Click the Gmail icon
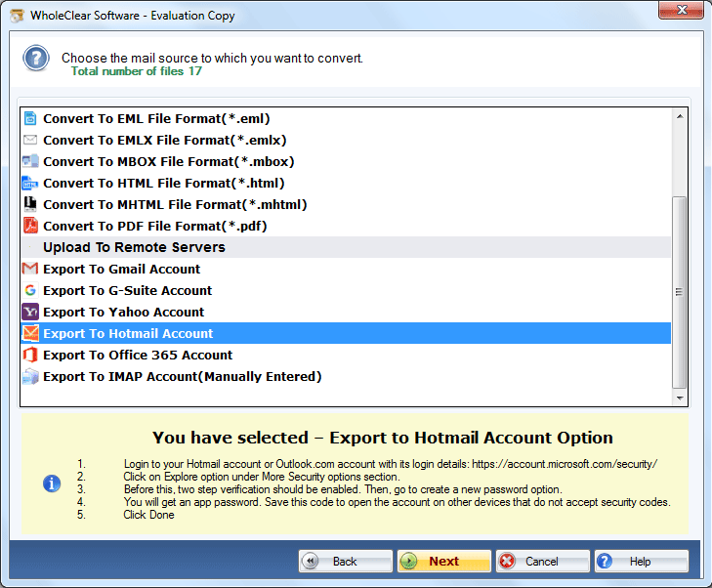 coord(30,269)
